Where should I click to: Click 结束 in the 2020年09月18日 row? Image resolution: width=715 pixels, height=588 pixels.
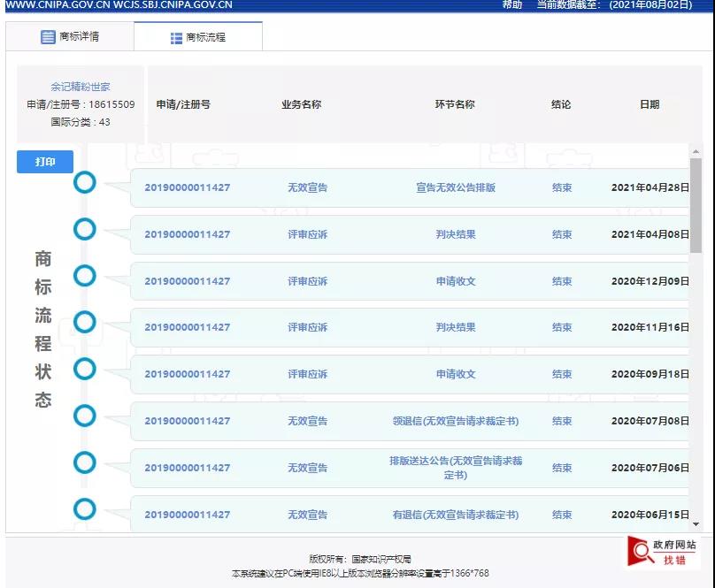pos(562,374)
